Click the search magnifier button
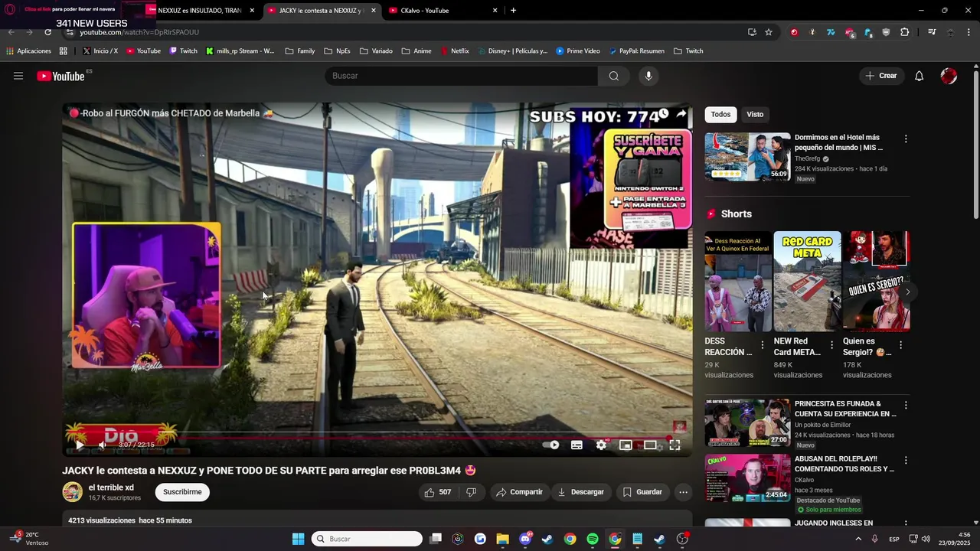 pyautogui.click(x=613, y=76)
